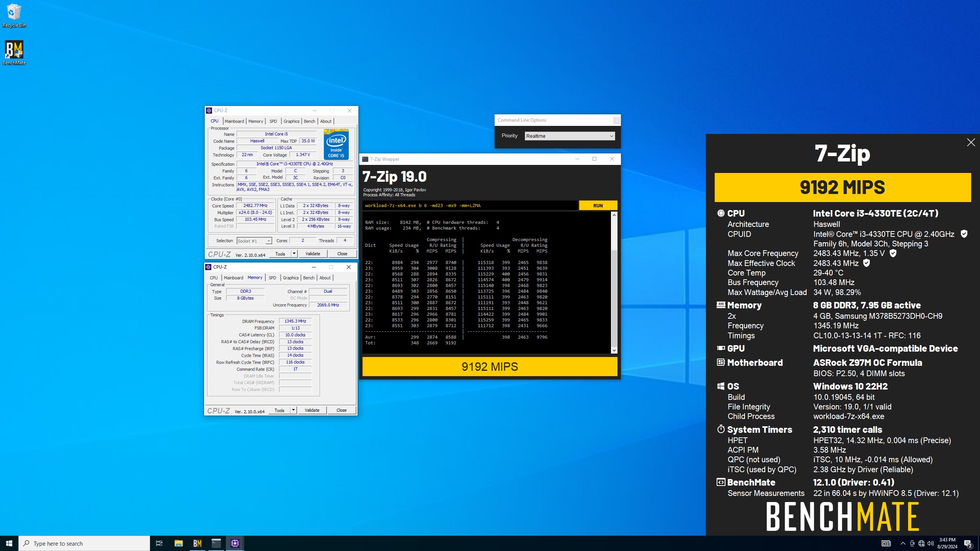Click Validate in the upper CPU-Z window

coord(313,254)
